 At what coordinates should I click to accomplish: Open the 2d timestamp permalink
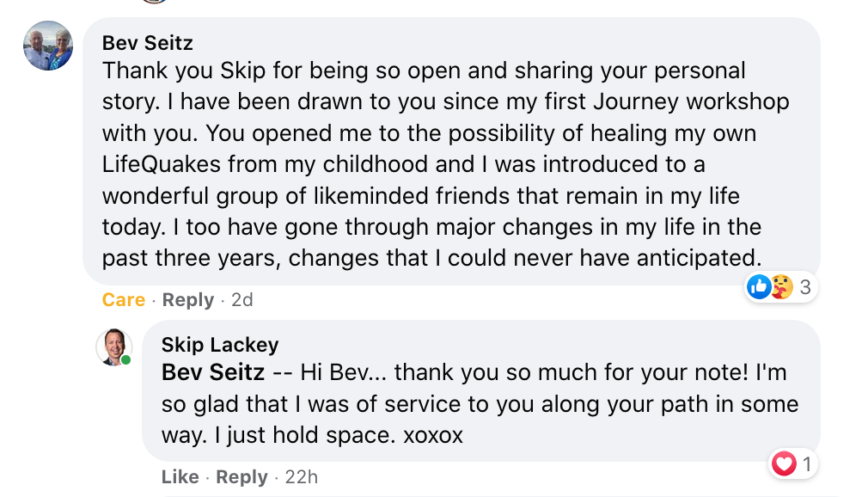(x=242, y=300)
